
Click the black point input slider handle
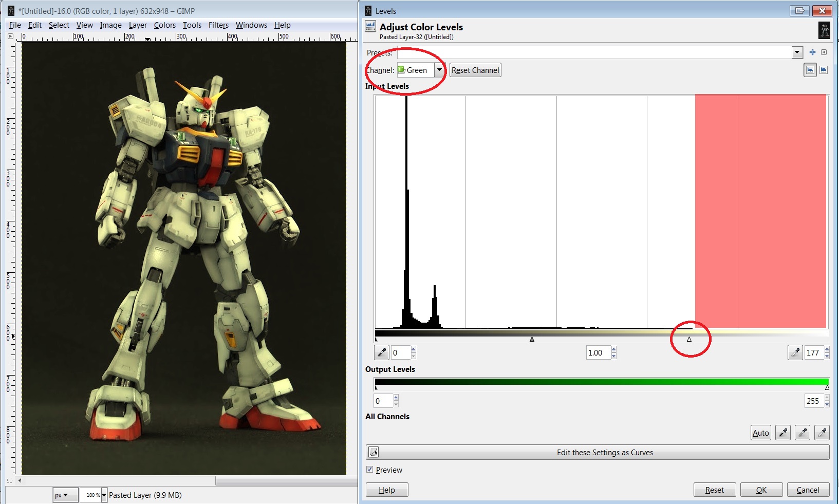pos(376,339)
